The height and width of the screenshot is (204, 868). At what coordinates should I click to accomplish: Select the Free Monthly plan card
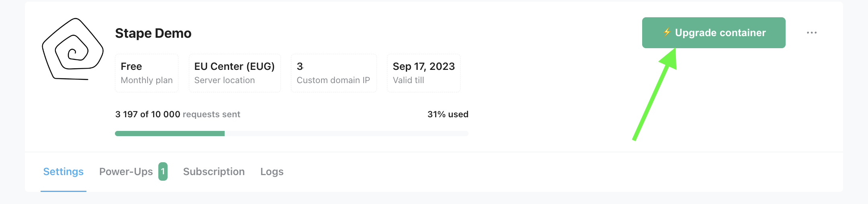147,73
